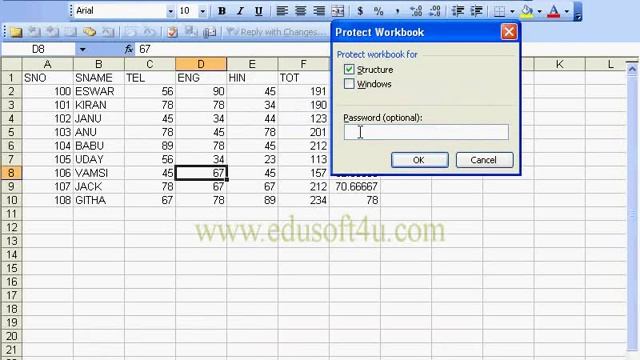Expand the Borders dropdown arrow

[512, 11]
